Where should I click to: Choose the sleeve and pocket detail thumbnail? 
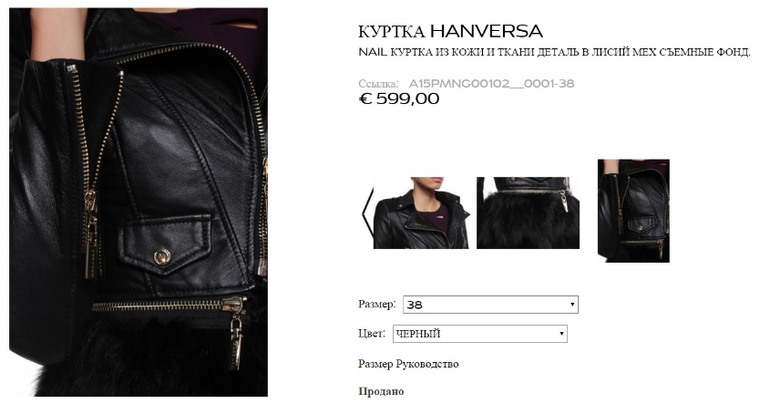pos(633,211)
